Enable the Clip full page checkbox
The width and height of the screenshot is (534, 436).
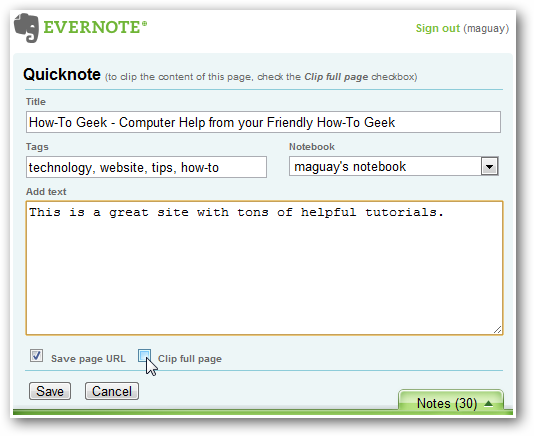coord(145,356)
